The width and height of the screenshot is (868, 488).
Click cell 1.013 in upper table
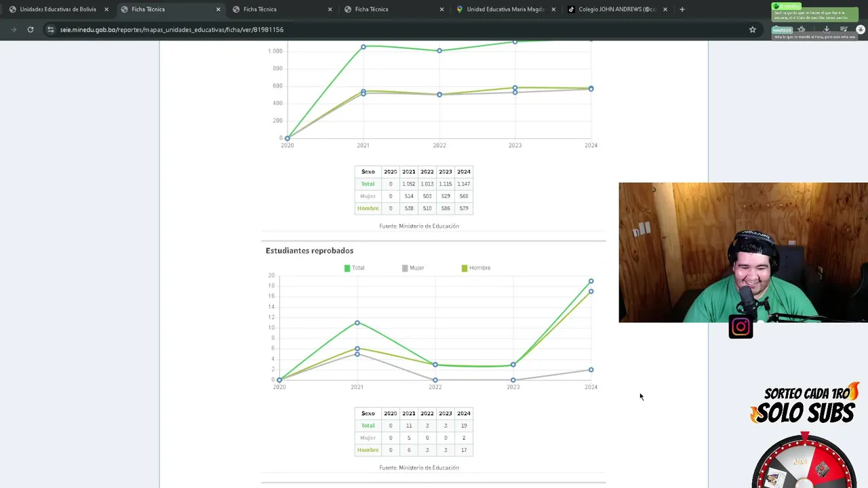coord(427,184)
